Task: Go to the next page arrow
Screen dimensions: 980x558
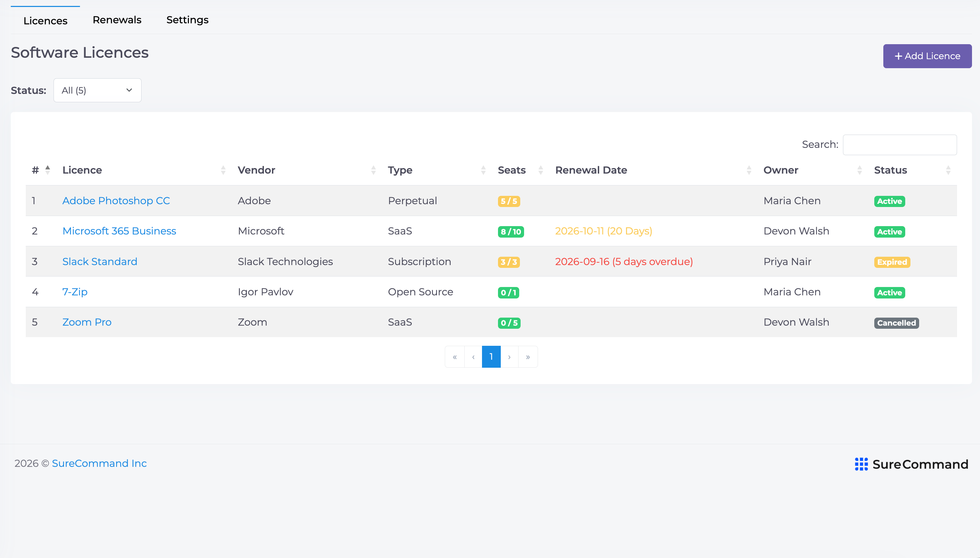Action: click(x=509, y=357)
